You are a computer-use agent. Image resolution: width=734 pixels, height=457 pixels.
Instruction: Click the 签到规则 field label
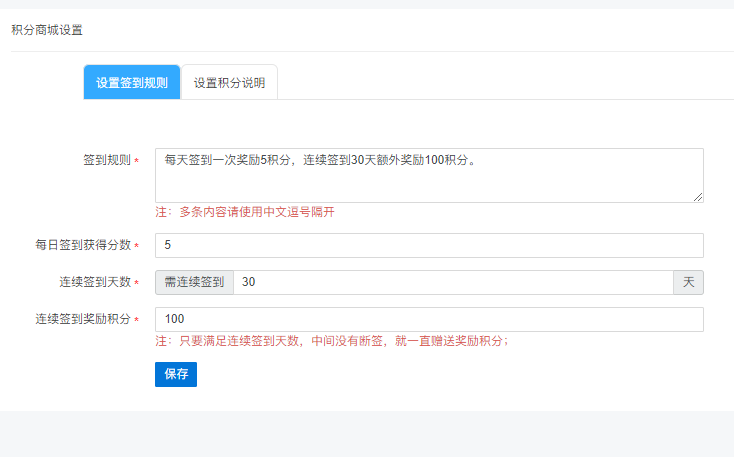pos(107,160)
